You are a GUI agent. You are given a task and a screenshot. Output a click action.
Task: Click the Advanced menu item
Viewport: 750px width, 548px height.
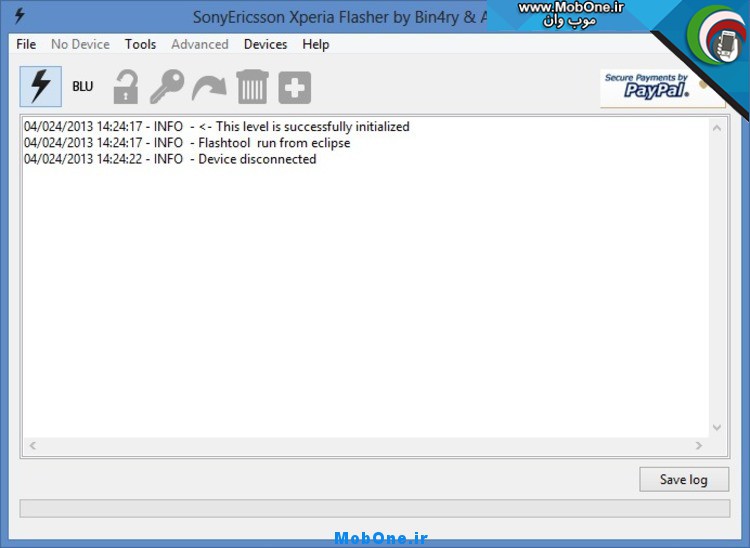(x=200, y=44)
